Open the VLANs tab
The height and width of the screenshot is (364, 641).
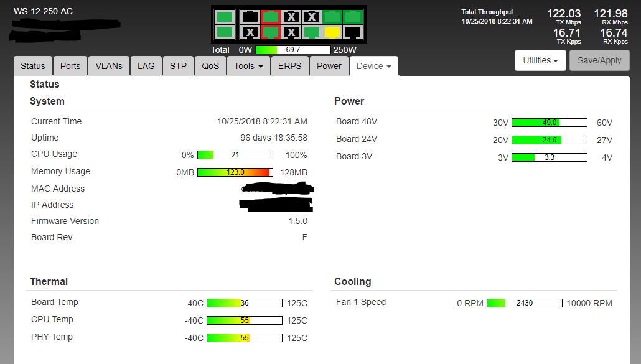pos(109,66)
